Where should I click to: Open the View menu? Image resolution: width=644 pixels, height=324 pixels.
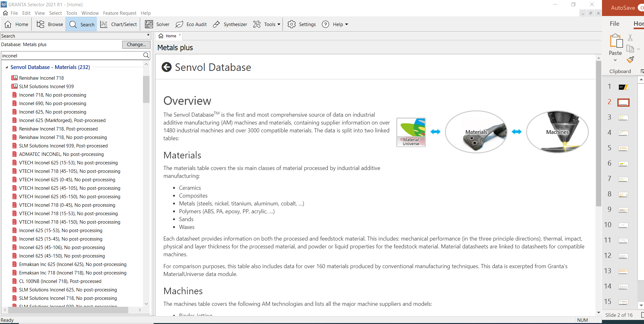click(x=40, y=13)
